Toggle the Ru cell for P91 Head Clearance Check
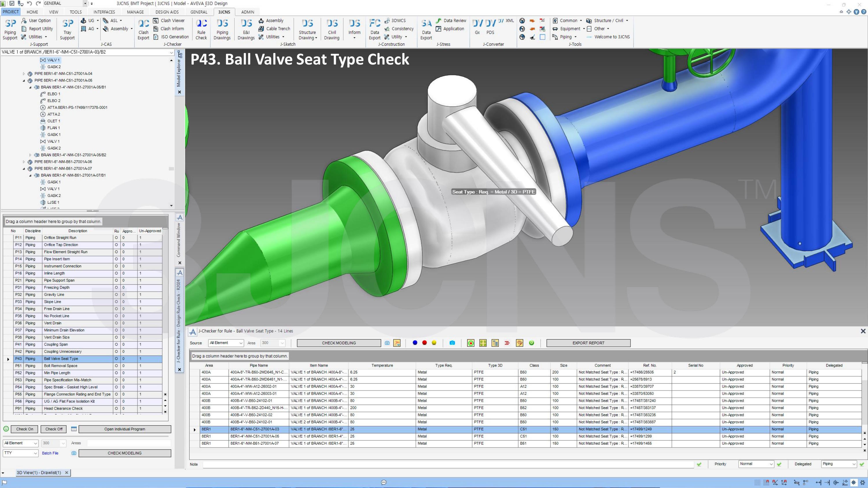The width and height of the screenshot is (868, 488). coord(117,408)
